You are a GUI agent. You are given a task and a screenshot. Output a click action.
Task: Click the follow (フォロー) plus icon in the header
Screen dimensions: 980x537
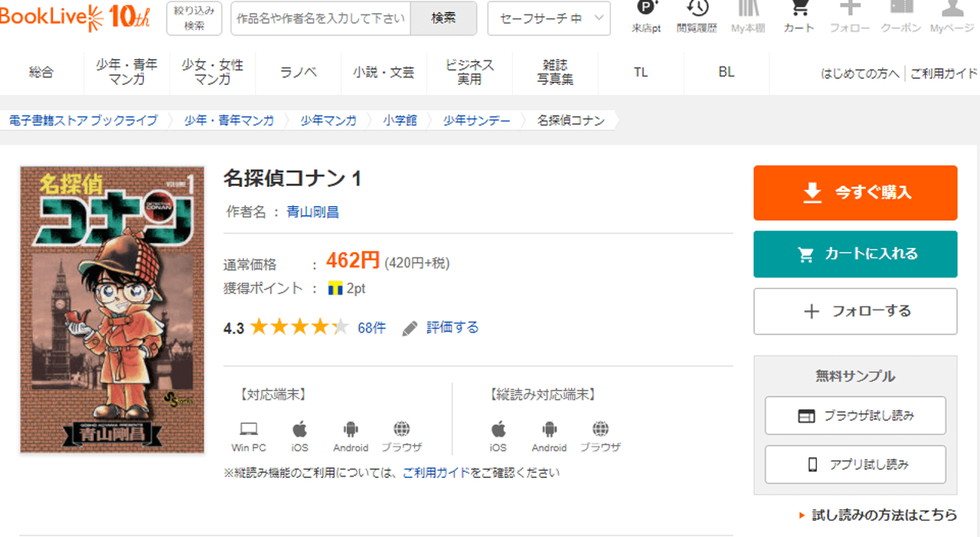click(x=850, y=14)
